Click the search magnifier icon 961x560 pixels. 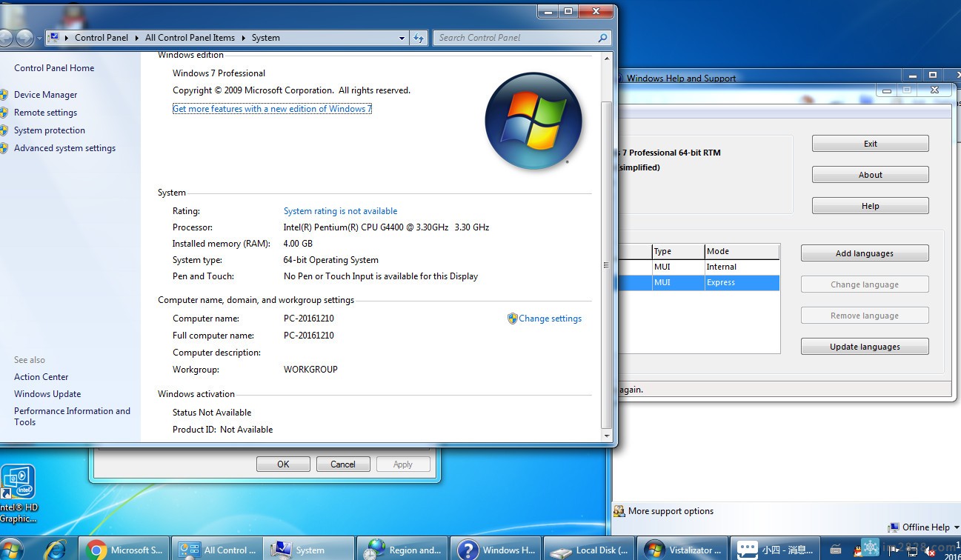click(x=602, y=38)
